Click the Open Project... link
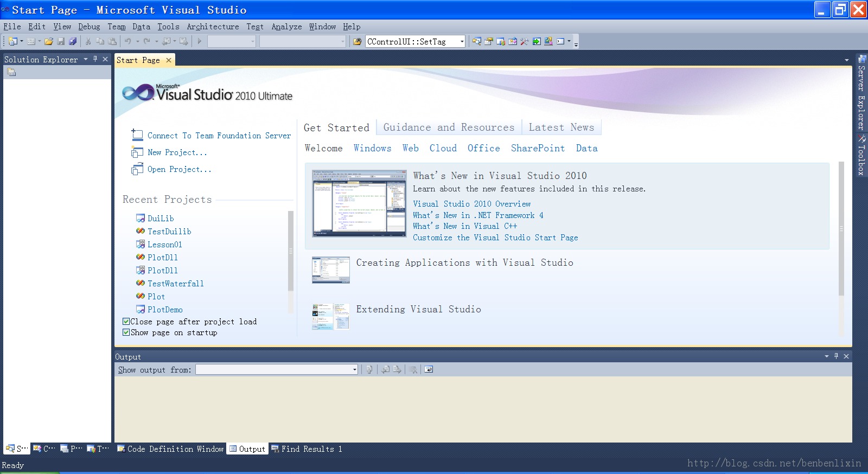The height and width of the screenshot is (474, 868). 180,169
